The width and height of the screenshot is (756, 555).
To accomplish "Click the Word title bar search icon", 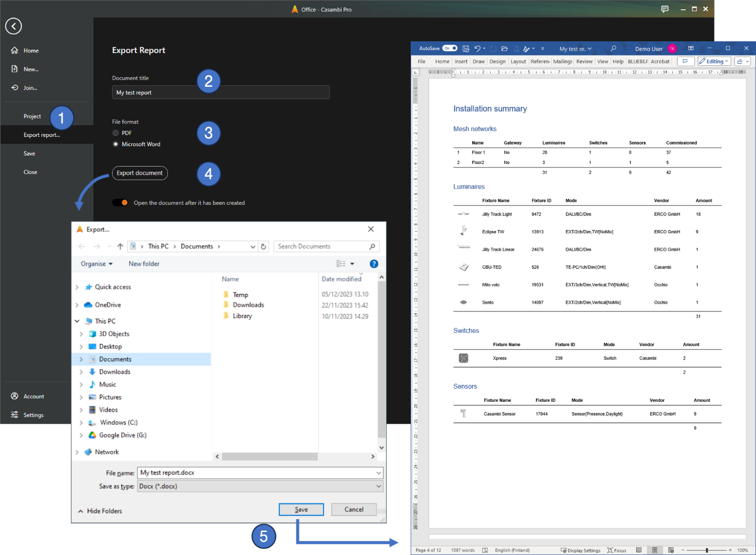I will click(613, 49).
